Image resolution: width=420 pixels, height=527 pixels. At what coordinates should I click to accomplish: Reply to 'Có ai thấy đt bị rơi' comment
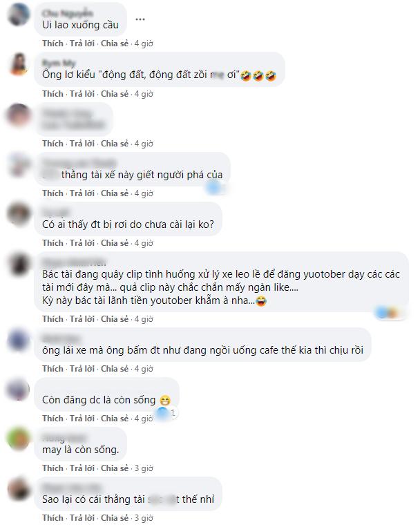[x=82, y=243]
